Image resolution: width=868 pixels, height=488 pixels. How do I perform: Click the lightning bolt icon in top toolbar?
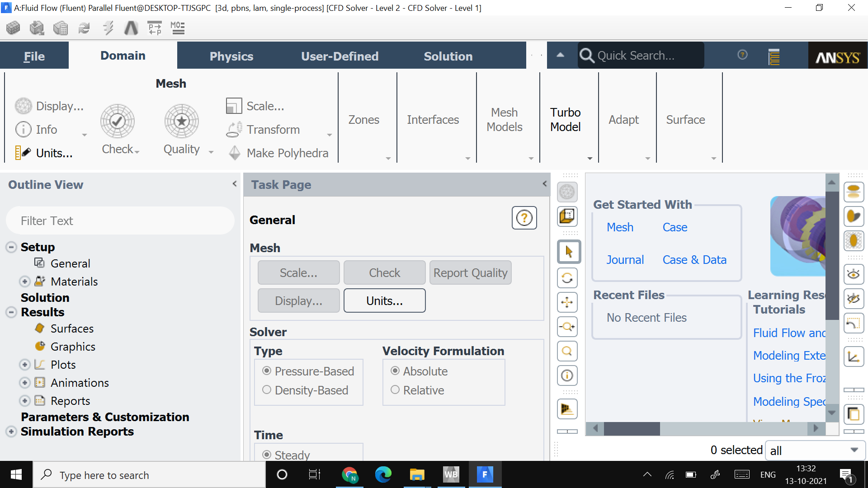click(108, 28)
